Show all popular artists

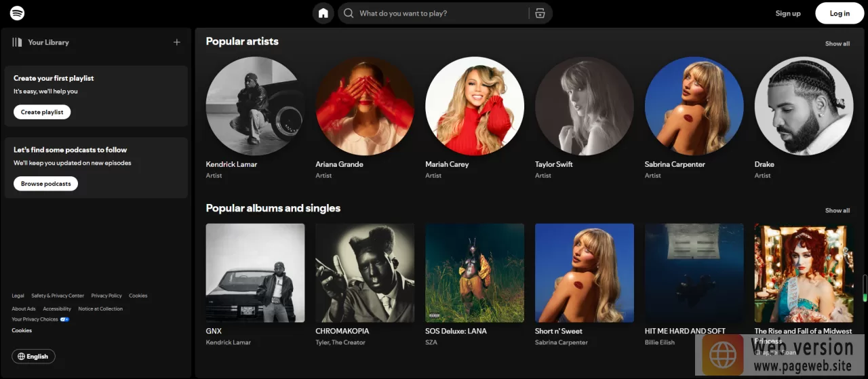(837, 43)
